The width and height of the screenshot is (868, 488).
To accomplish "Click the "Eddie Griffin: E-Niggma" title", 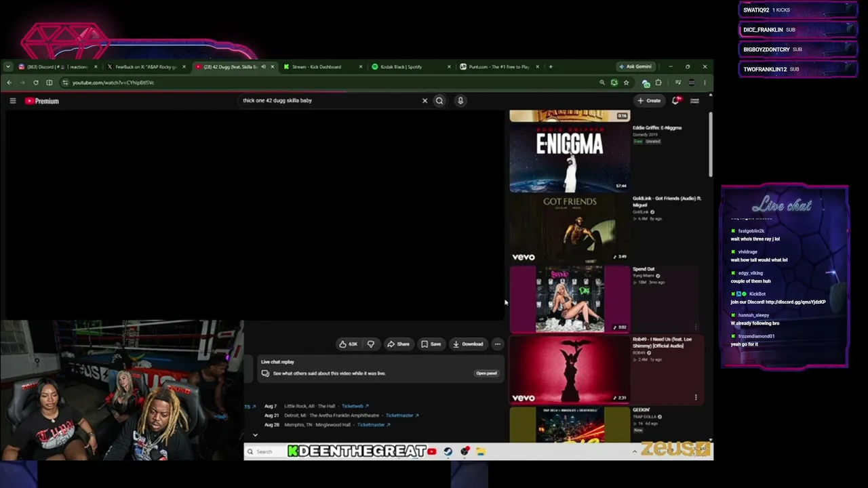I will (657, 128).
